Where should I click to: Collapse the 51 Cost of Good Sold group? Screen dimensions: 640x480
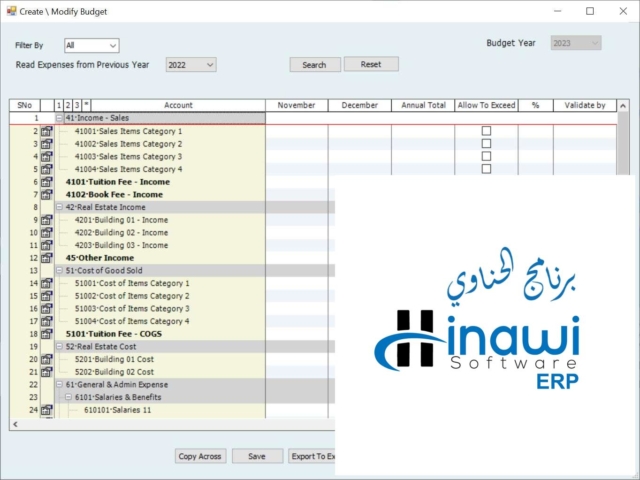[x=59, y=271]
